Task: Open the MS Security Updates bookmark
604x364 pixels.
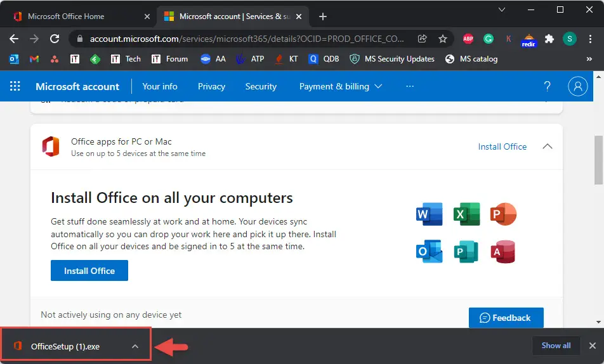Action: coord(391,59)
